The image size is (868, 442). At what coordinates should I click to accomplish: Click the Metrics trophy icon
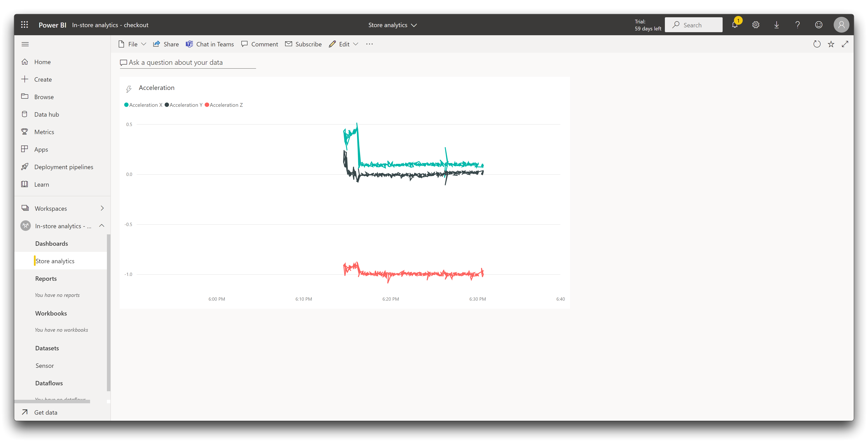pyautogui.click(x=25, y=132)
